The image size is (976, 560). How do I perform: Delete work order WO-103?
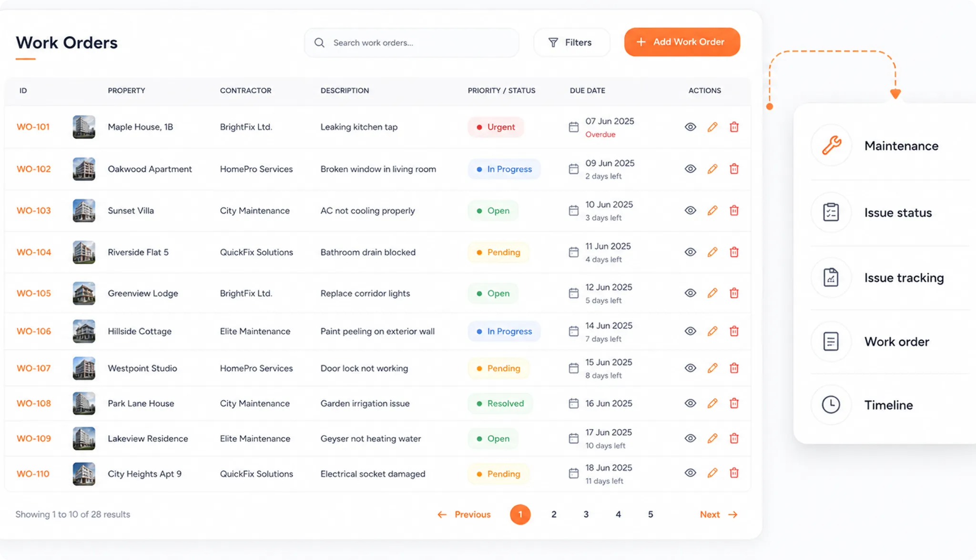point(734,210)
